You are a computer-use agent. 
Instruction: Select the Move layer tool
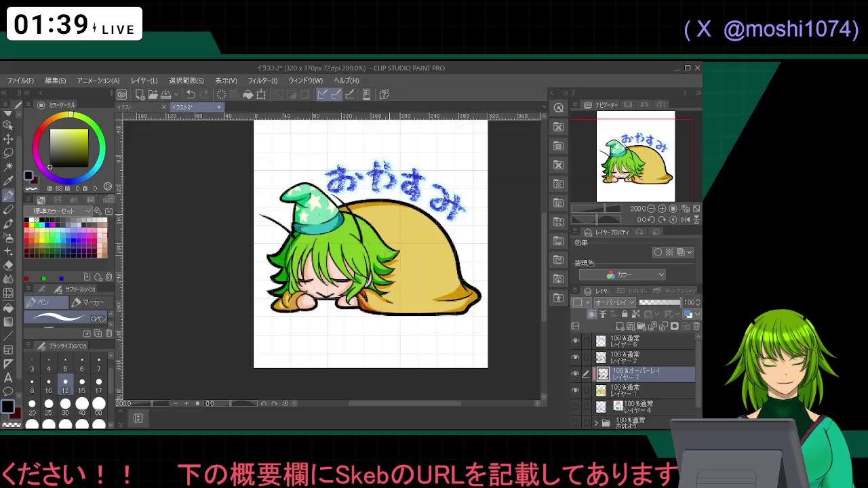(8, 138)
